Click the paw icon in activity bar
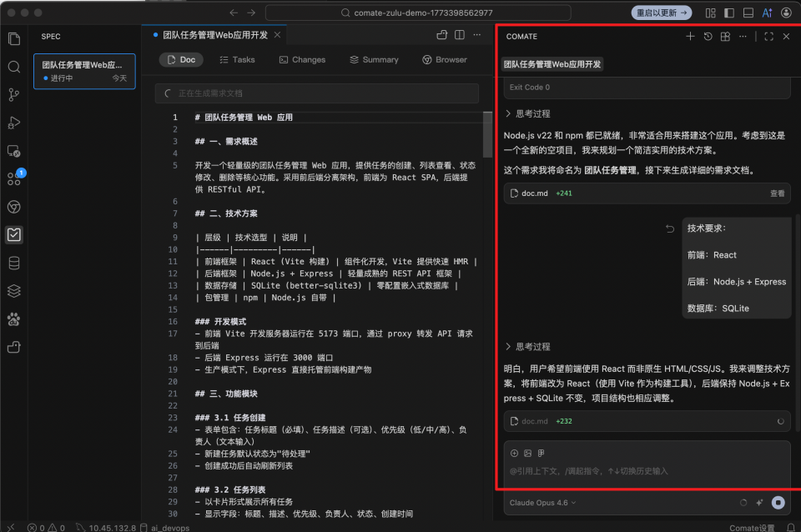The image size is (801, 532). point(14,319)
